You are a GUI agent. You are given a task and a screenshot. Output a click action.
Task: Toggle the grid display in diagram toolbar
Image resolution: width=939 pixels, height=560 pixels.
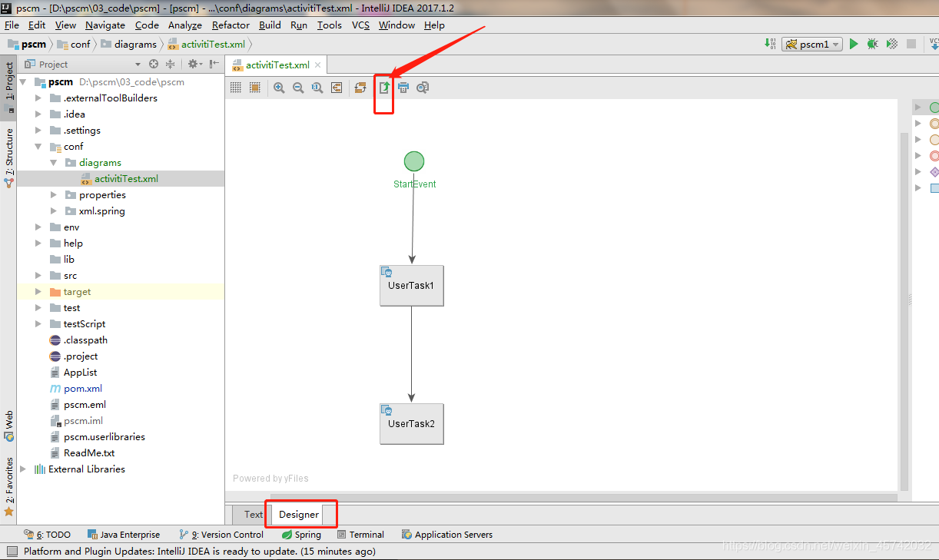point(236,88)
